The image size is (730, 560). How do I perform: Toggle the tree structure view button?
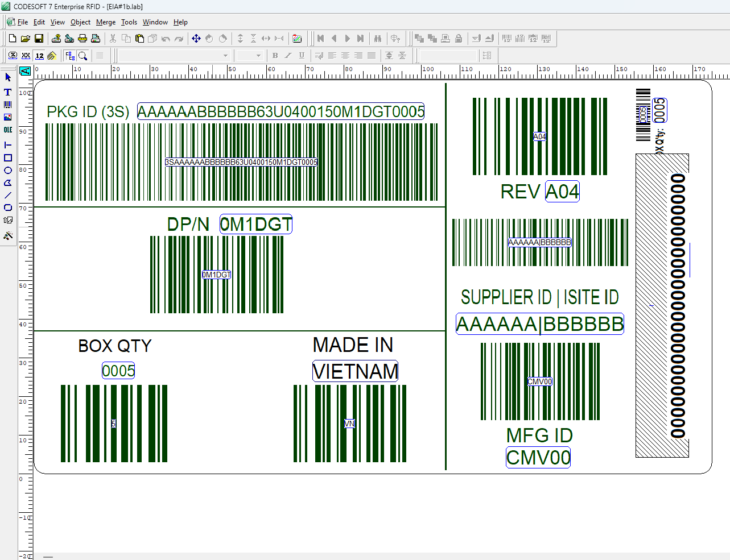coord(70,56)
